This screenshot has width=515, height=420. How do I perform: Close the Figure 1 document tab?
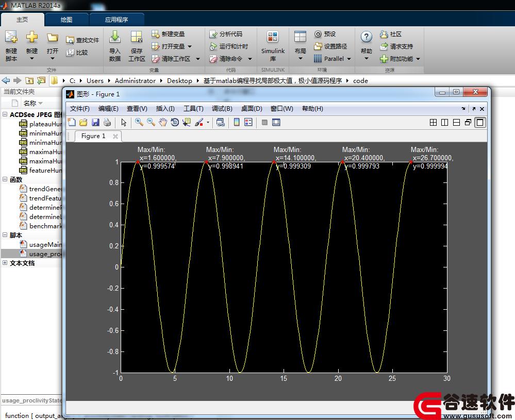[115, 136]
